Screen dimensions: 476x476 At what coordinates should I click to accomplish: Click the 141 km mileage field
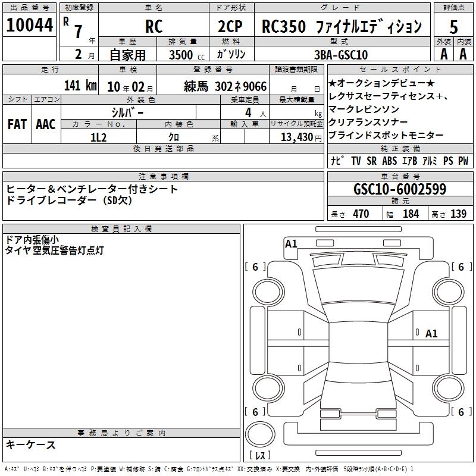tap(80, 86)
